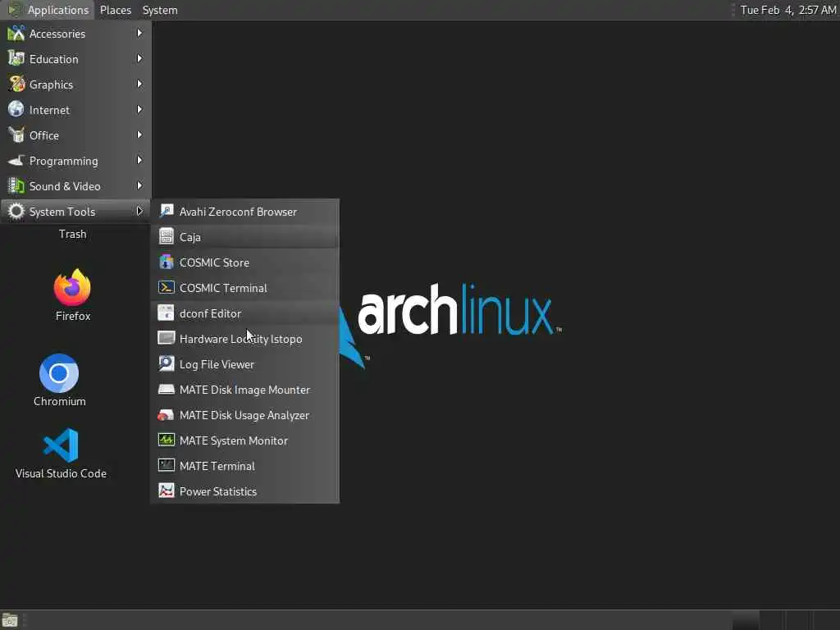The height and width of the screenshot is (630, 840).
Task: Select the "MATE System Monitor" text
Action: click(x=234, y=441)
